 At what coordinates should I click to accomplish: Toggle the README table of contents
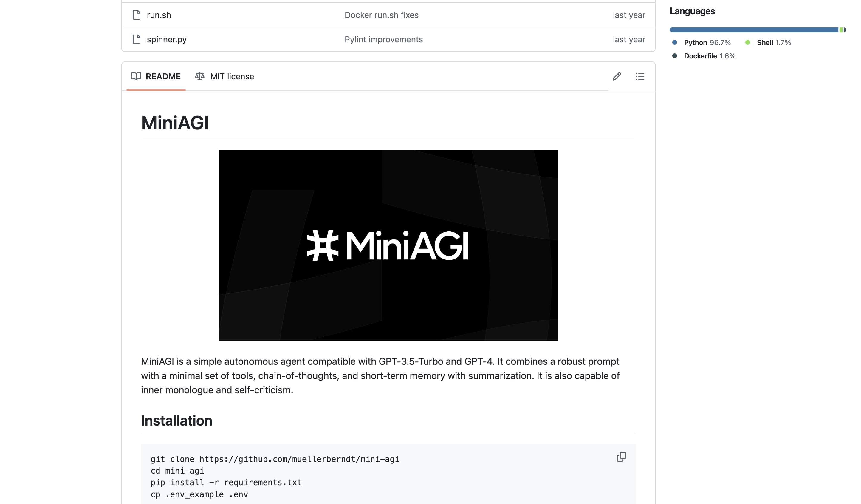(640, 77)
